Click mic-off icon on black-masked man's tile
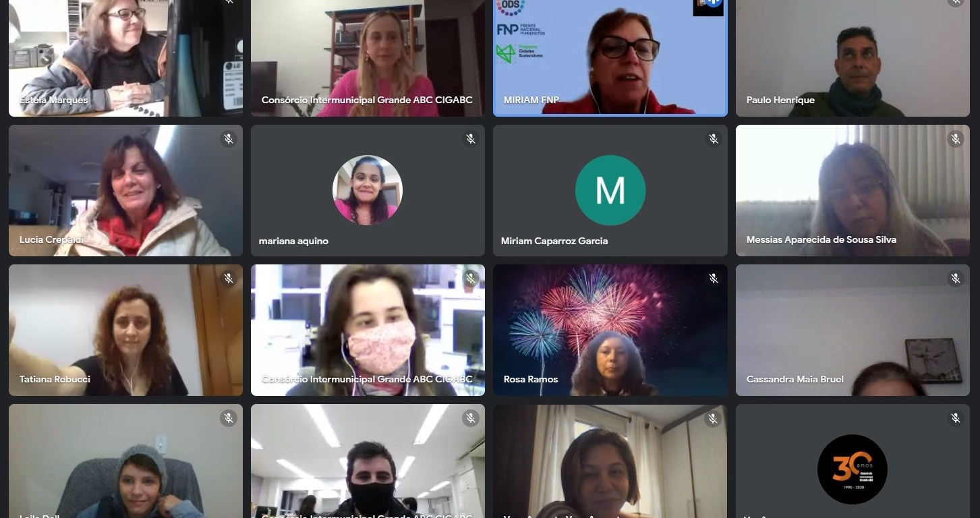The width and height of the screenshot is (980, 518). tap(471, 418)
